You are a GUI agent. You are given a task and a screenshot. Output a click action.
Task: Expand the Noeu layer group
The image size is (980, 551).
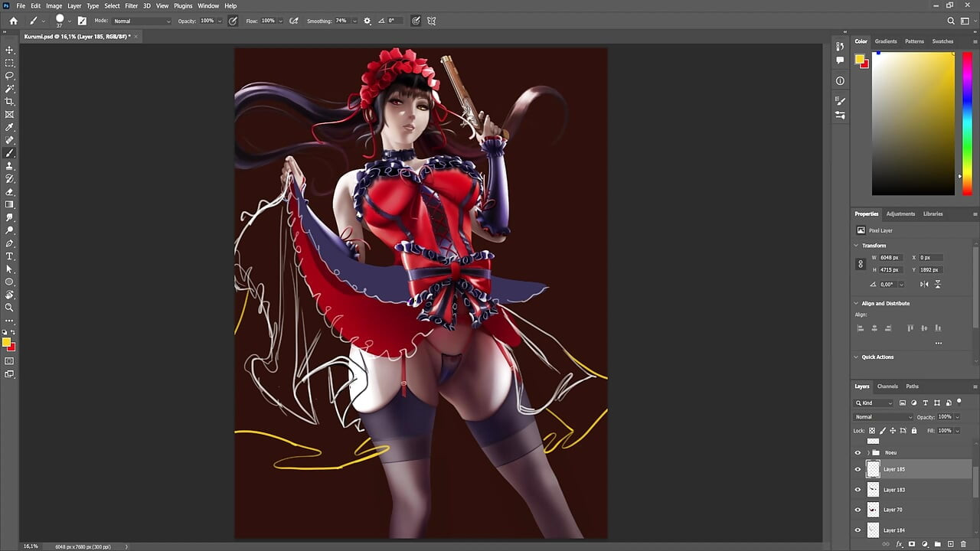[867, 452]
